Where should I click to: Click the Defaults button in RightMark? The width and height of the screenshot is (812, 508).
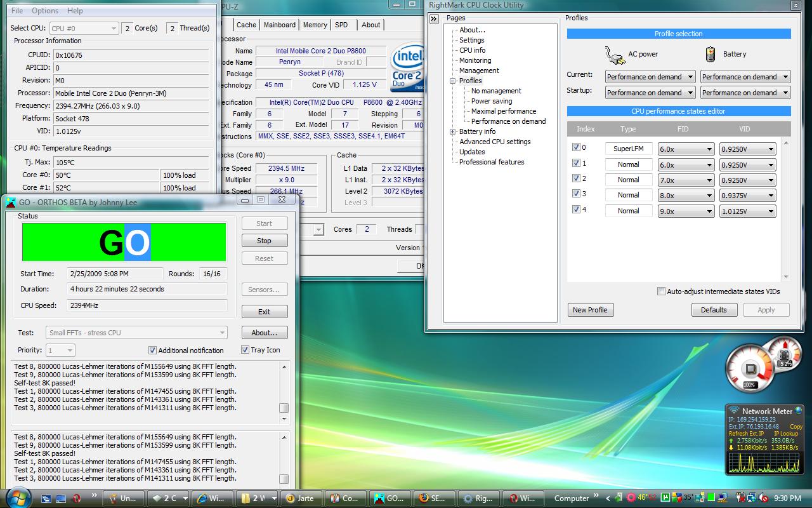click(x=714, y=310)
